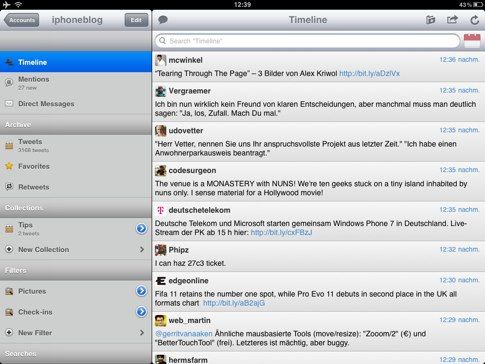This screenshot has width=485, height=364.
Task: Expand New Collection chevron
Action: click(142, 249)
